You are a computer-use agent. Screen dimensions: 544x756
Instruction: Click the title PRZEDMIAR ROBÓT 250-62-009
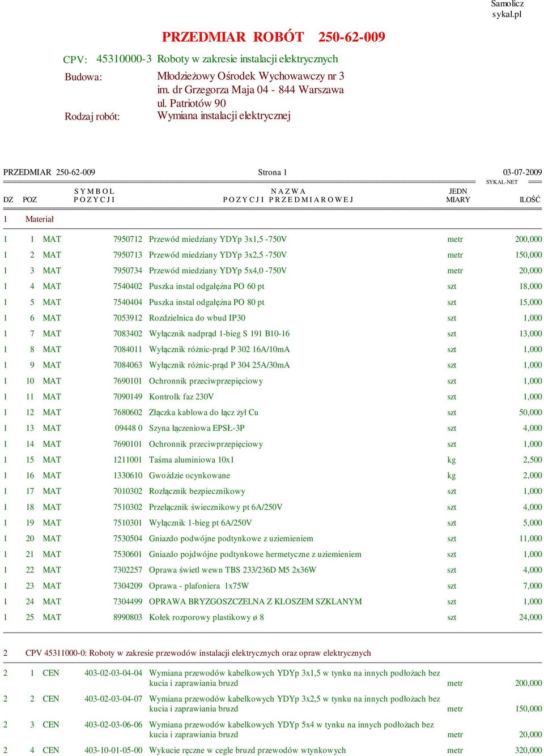[273, 37]
